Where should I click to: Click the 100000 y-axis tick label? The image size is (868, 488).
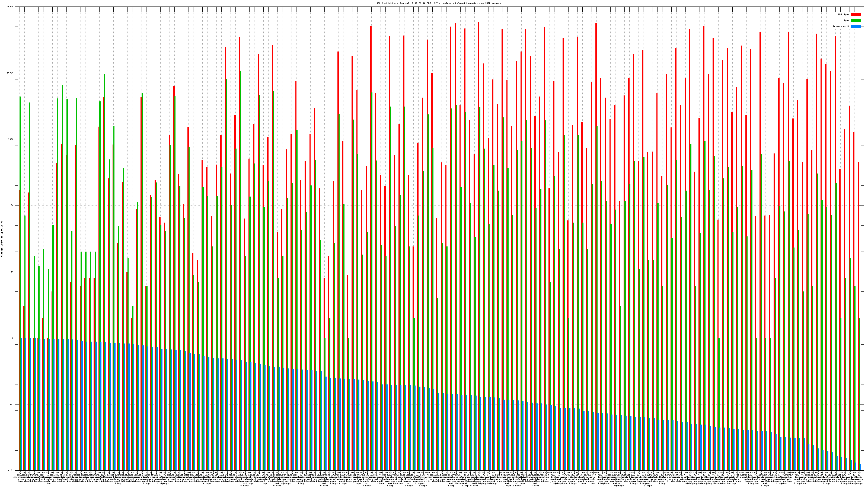pyautogui.click(x=10, y=7)
